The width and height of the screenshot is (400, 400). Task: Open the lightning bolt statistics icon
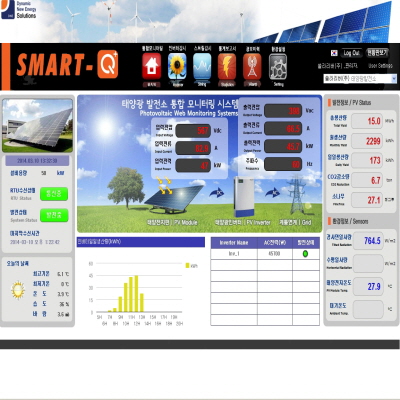pyautogui.click(x=227, y=66)
